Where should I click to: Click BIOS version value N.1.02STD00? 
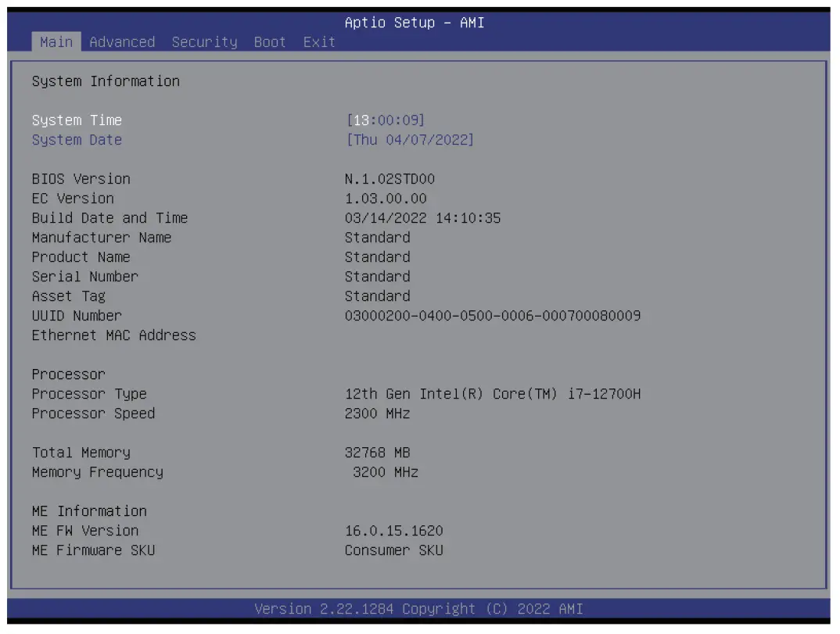point(389,179)
